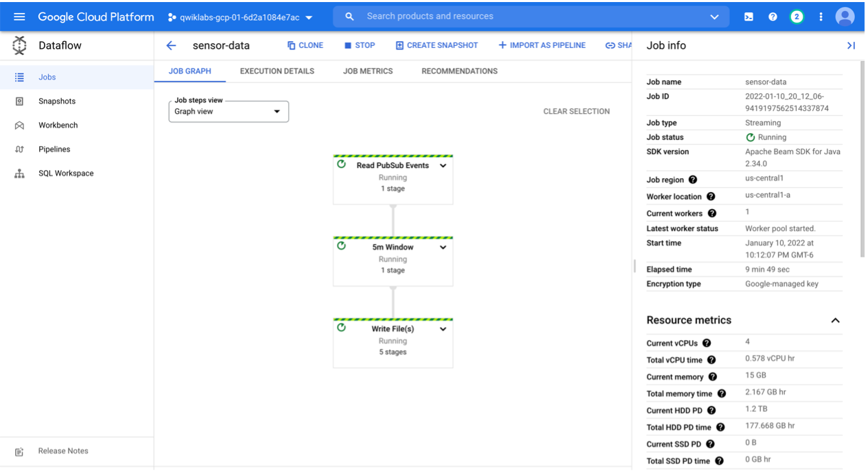Switch to the Job Metrics tab
Screen dimensions: 868x473
(x=368, y=71)
